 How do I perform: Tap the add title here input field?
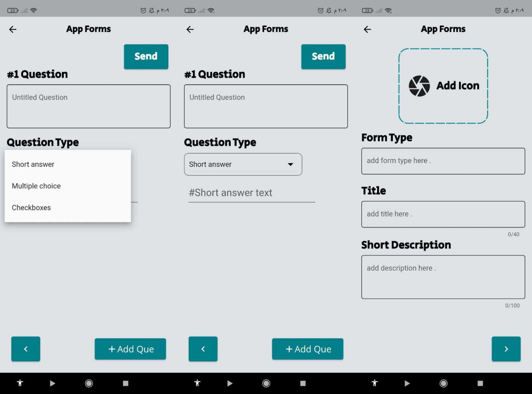point(443,214)
